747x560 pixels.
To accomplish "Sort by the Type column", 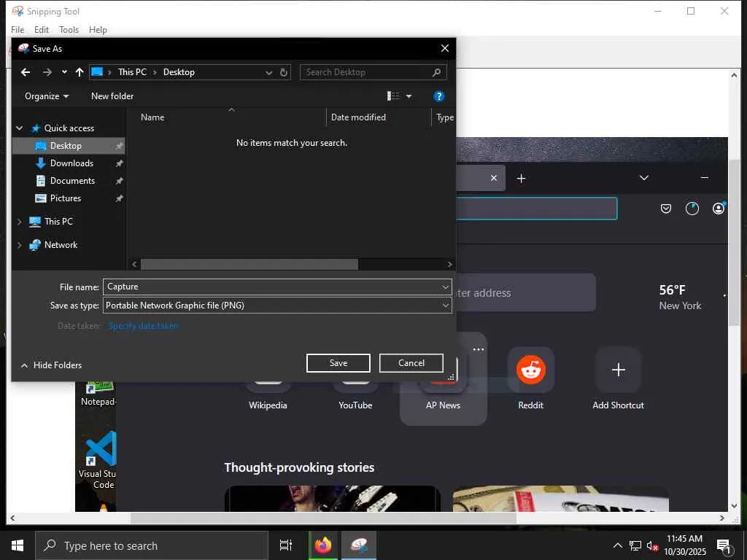I will click(x=444, y=117).
